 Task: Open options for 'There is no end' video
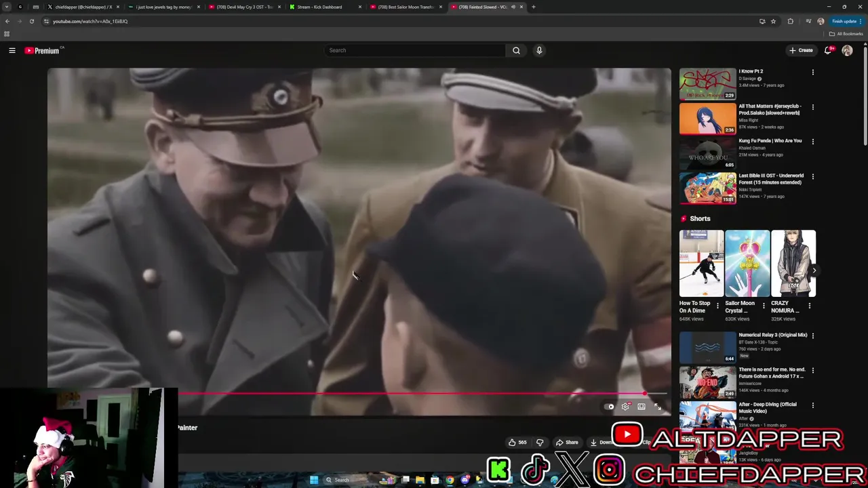[813, 371]
